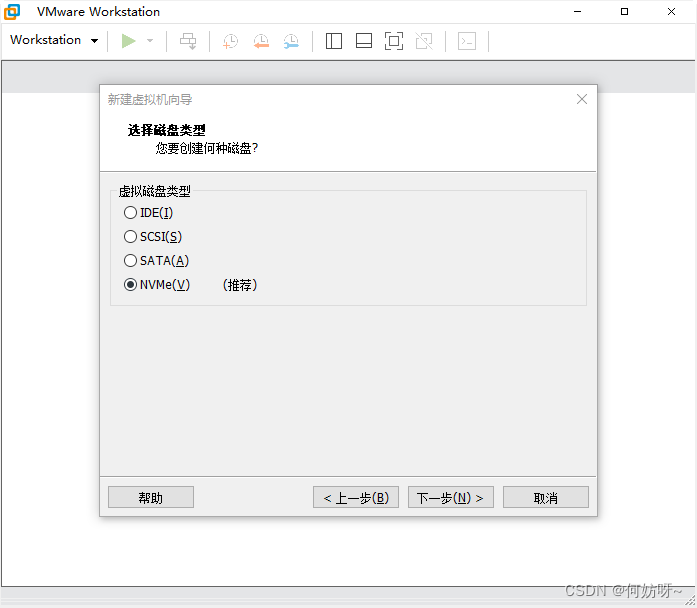Click the 选择磁盘类型 heading text
Screen dimensions: 697x608
167,130
